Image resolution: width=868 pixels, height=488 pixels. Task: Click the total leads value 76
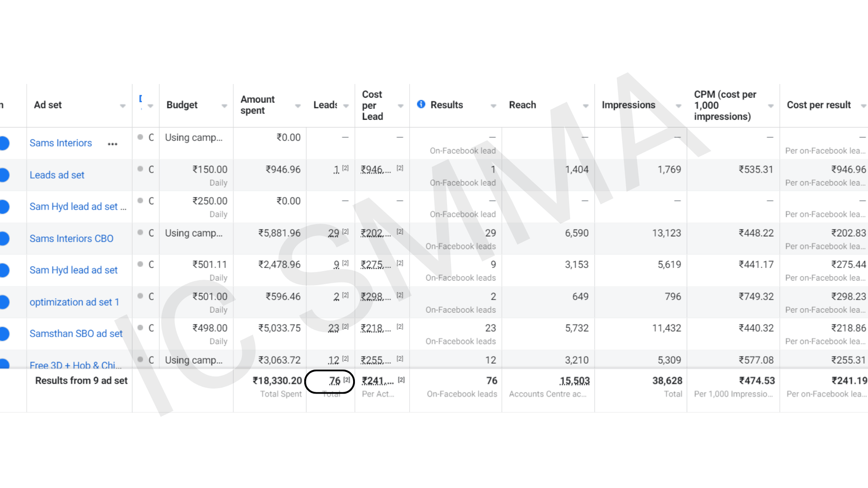[x=335, y=381]
